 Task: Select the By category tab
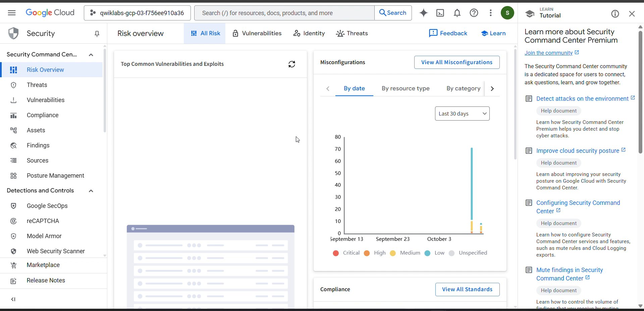(x=463, y=88)
